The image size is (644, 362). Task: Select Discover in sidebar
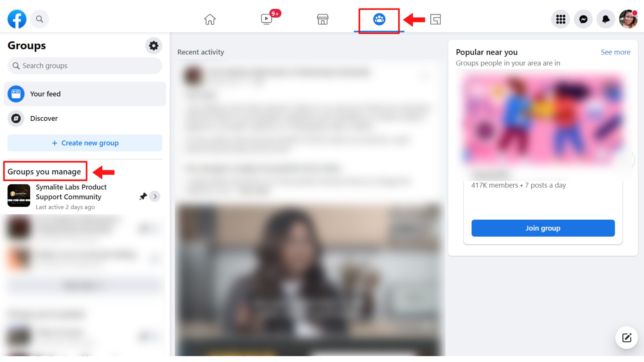[x=85, y=118]
